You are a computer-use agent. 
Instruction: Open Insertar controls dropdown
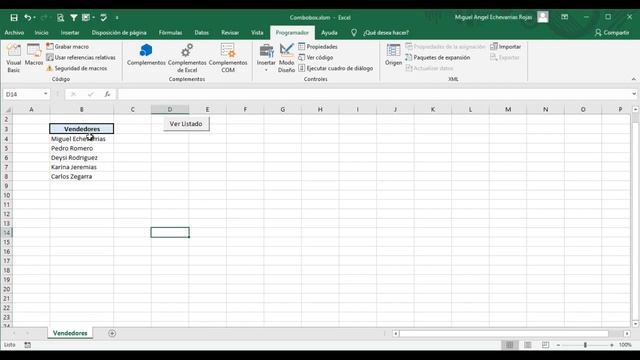tap(266, 58)
